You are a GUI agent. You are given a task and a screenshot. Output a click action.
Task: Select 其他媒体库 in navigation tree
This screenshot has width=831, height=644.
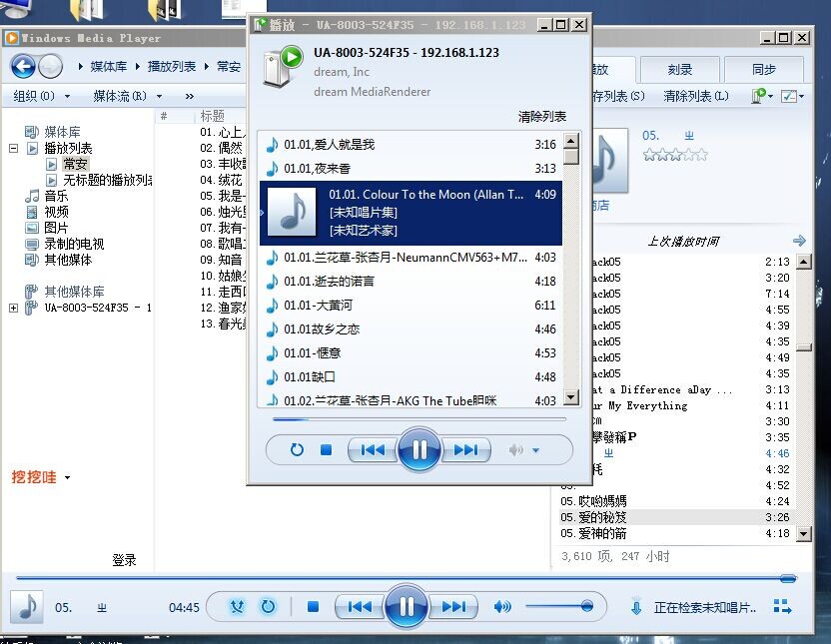pyautogui.click(x=74, y=292)
